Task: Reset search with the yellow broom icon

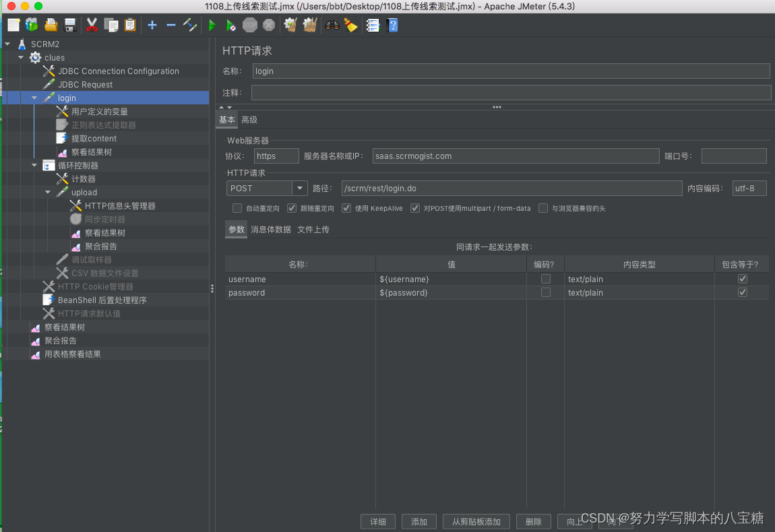Action: (x=351, y=25)
